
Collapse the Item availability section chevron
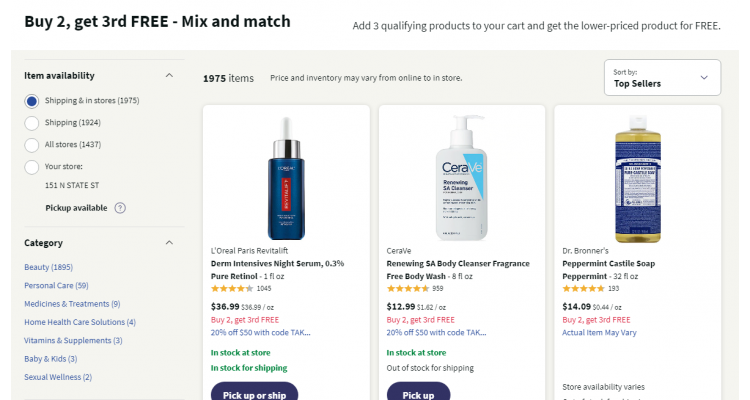(x=169, y=76)
